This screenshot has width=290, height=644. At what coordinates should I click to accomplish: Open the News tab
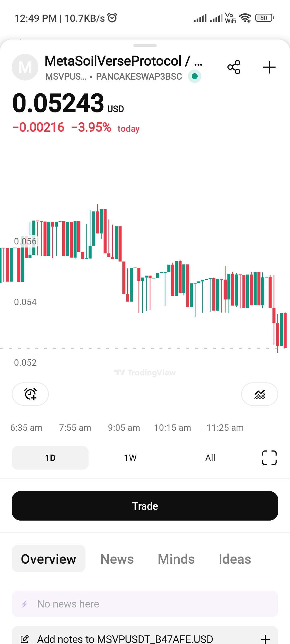click(x=117, y=559)
